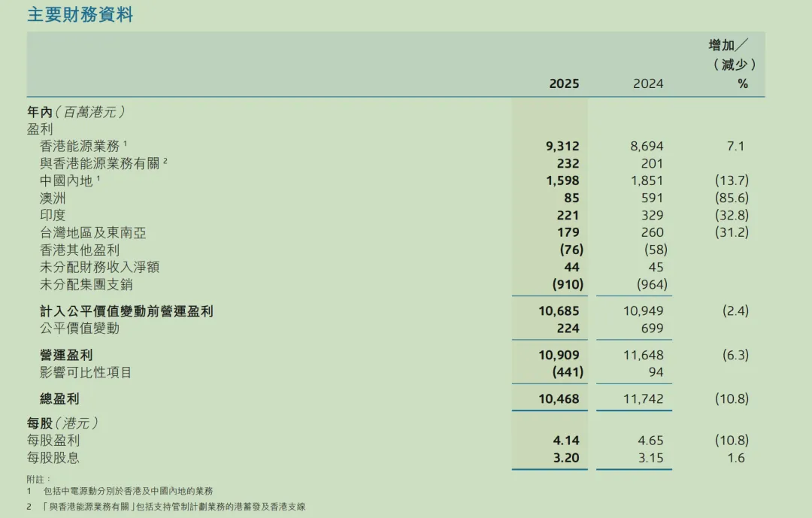This screenshot has width=812, height=518.
Task: Click the (85.6) percentage change
Action: pyautogui.click(x=732, y=198)
